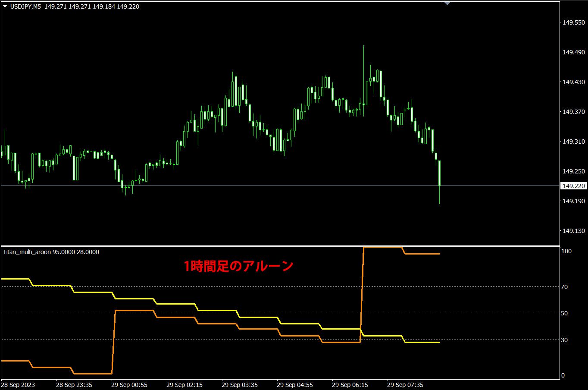Click the 70 level label on indicator scale
The height and width of the screenshot is (390, 588).
pos(564,287)
